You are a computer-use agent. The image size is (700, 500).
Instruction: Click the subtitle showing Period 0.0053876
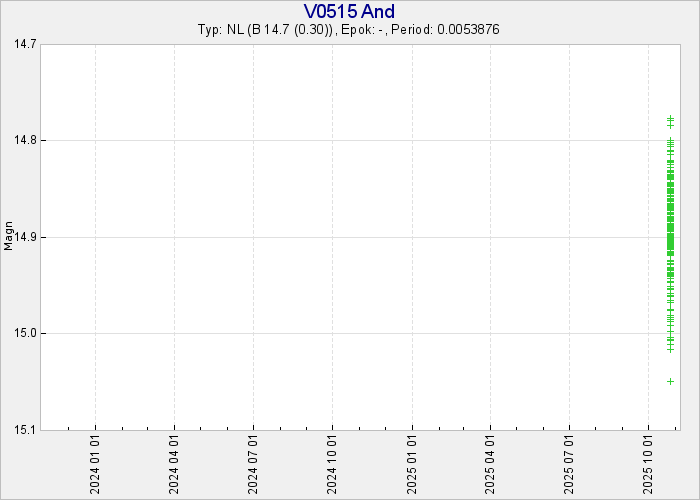click(x=349, y=30)
